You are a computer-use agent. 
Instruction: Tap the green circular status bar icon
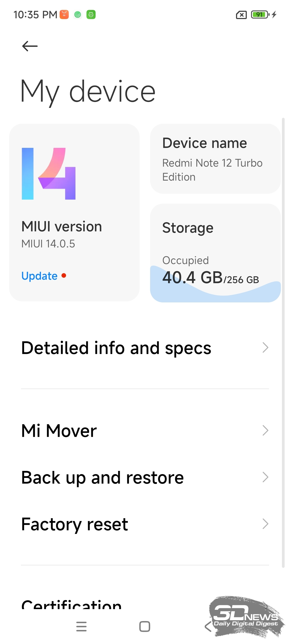coord(78,14)
